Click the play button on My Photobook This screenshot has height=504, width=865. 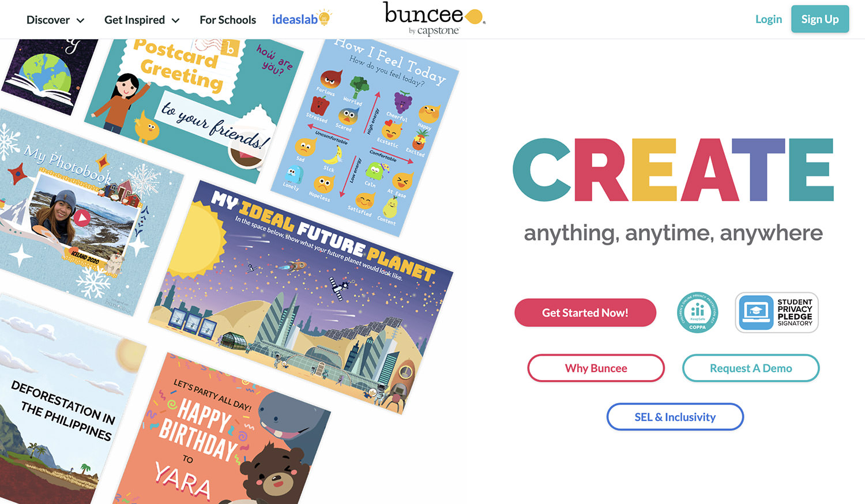pos(82,219)
